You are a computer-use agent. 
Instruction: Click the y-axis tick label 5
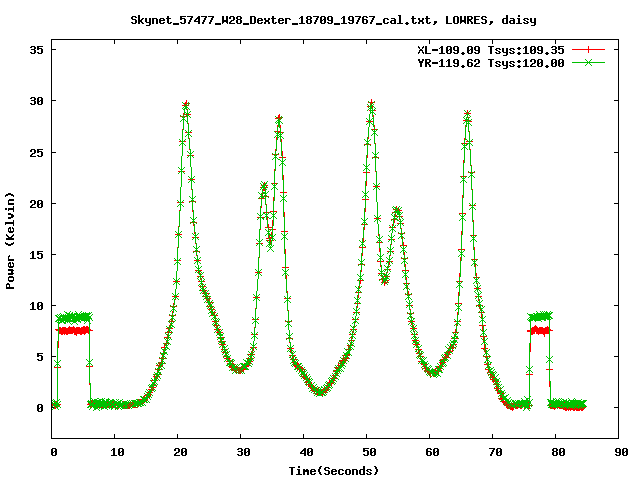point(40,357)
